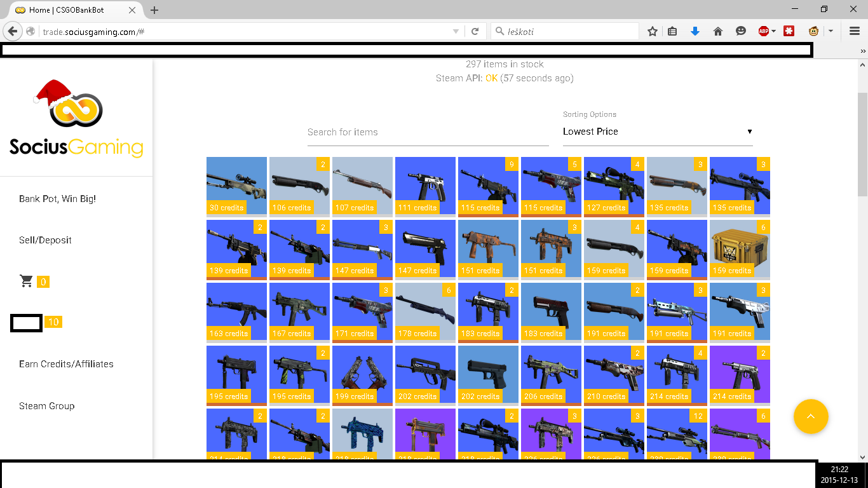Screen dimensions: 868x488
Task: Open the Adblock Plus icon
Action: (x=763, y=31)
